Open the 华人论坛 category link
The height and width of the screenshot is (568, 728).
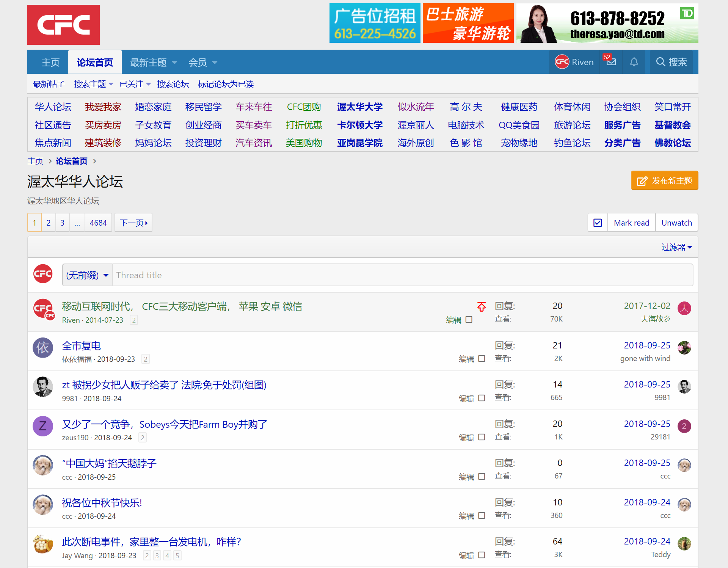coord(53,107)
